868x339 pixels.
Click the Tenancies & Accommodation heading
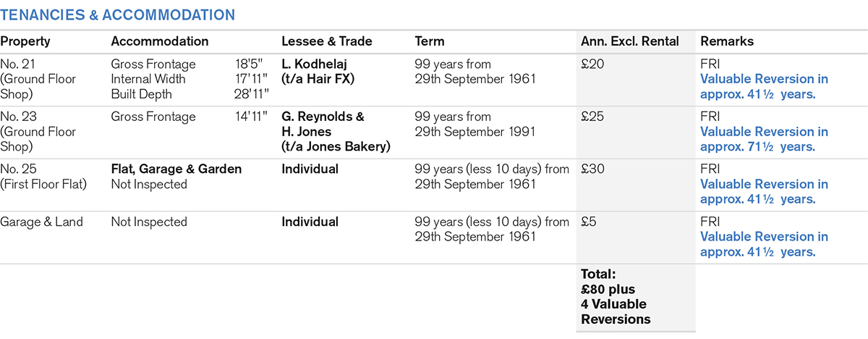pos(117,14)
